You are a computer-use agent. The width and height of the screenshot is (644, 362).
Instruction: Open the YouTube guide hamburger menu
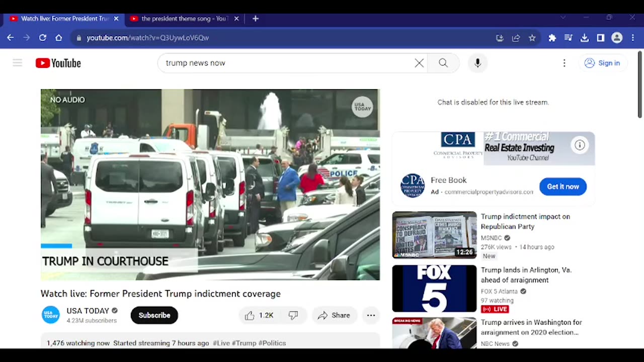coord(18,63)
